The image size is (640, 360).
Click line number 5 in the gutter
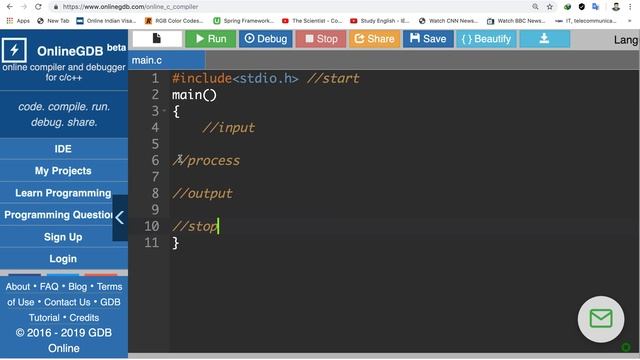pyautogui.click(x=155, y=144)
